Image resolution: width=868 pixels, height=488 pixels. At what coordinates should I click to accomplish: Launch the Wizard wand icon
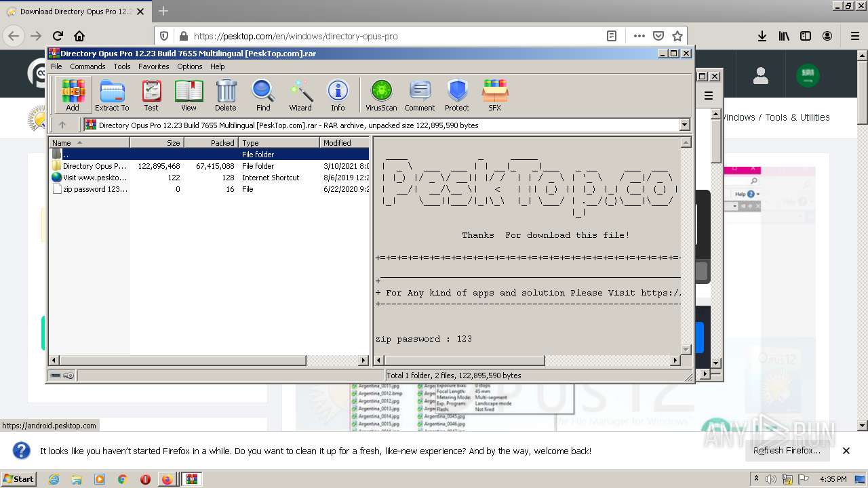click(300, 95)
